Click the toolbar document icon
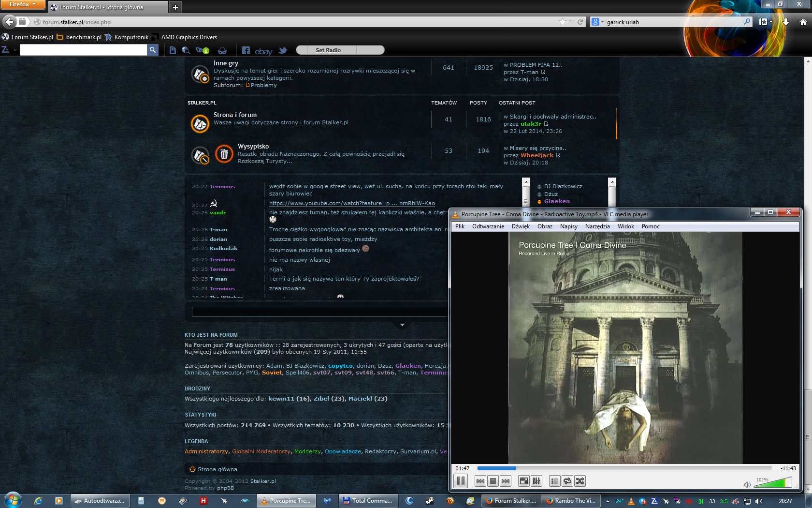 click(173, 50)
